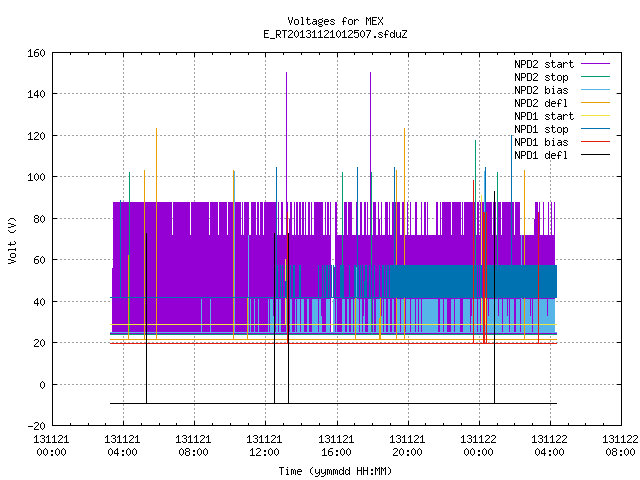Viewport: 640px width, 480px height.
Task: Click the NPD2 start purple legend line
Action: (595, 64)
